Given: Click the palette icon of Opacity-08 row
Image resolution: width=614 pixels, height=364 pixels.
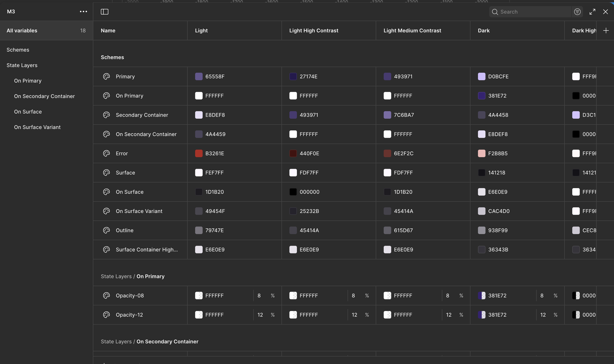Looking at the screenshot, I should pos(106,295).
